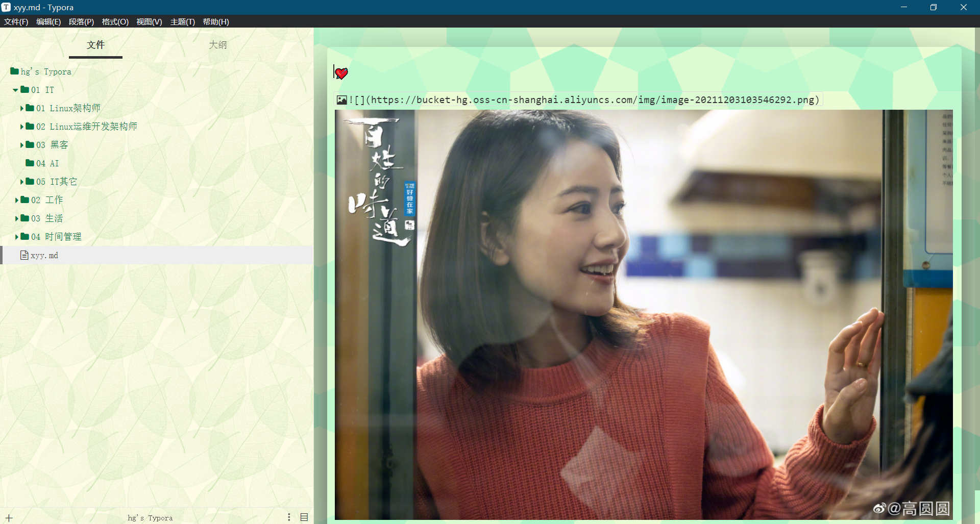Open the 段落(P) menu
Screen dimensions: 980x524
point(82,22)
